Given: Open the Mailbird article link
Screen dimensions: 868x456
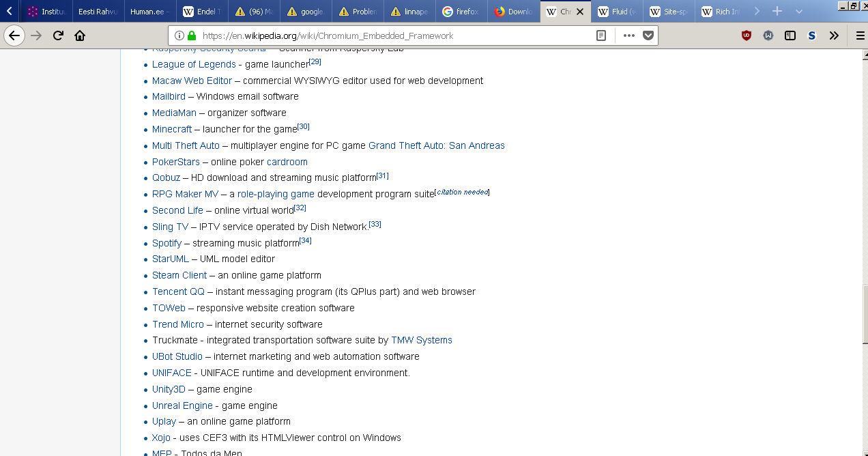Looking at the screenshot, I should 169,97.
